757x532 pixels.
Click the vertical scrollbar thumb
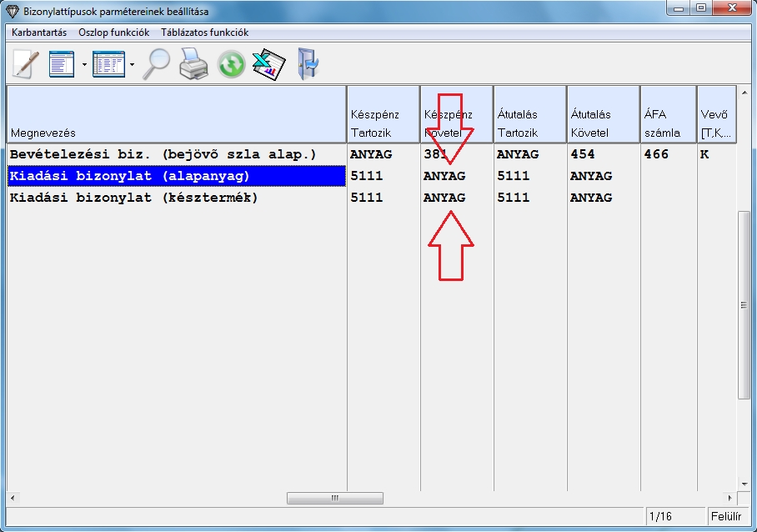[744, 304]
